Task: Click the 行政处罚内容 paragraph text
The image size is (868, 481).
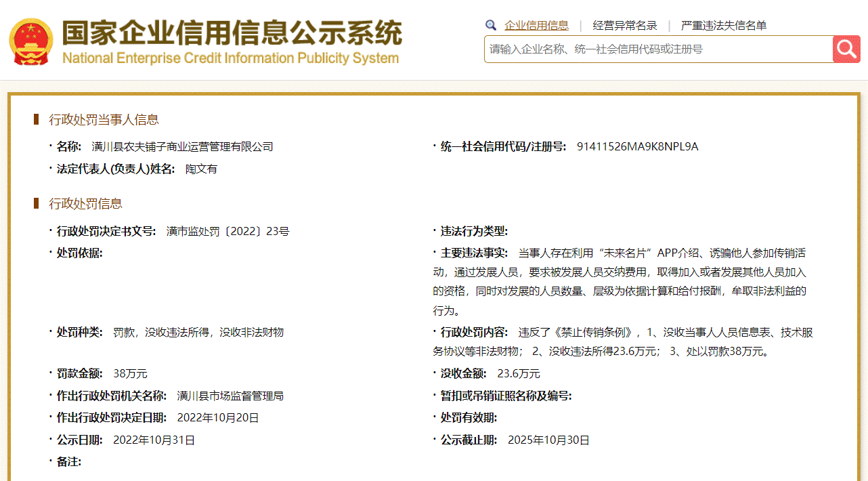Action: click(623, 342)
